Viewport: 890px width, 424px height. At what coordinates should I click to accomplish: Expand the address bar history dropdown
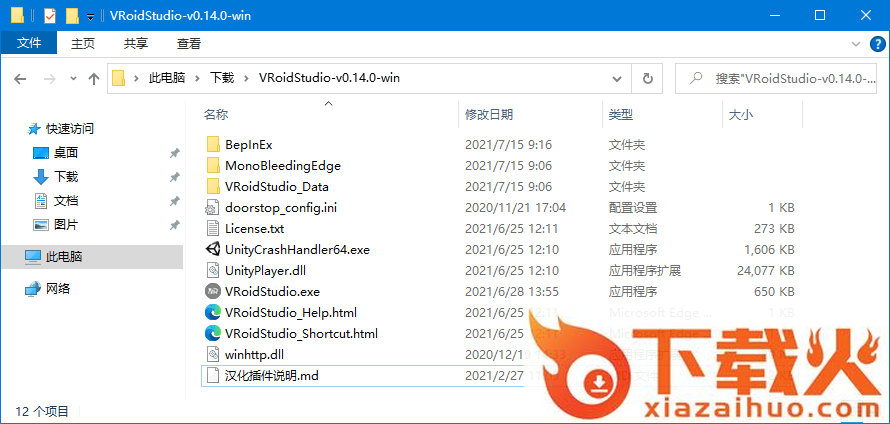618,78
